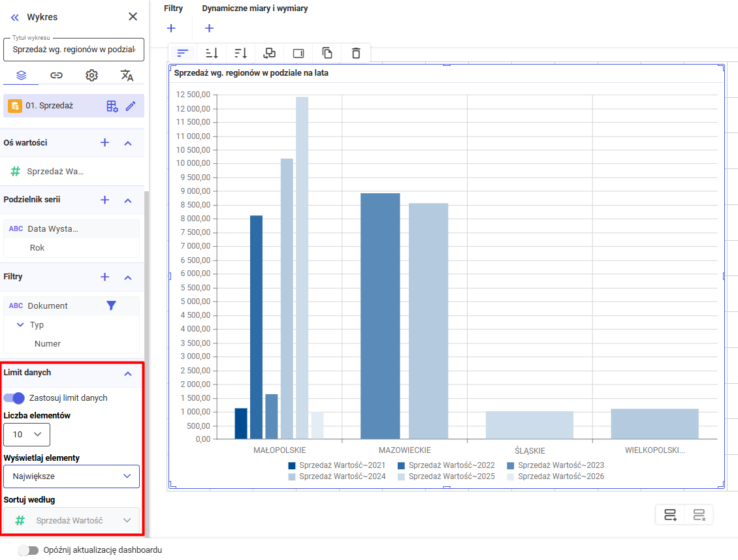
Task: Open the translation tab
Action: coord(127,75)
